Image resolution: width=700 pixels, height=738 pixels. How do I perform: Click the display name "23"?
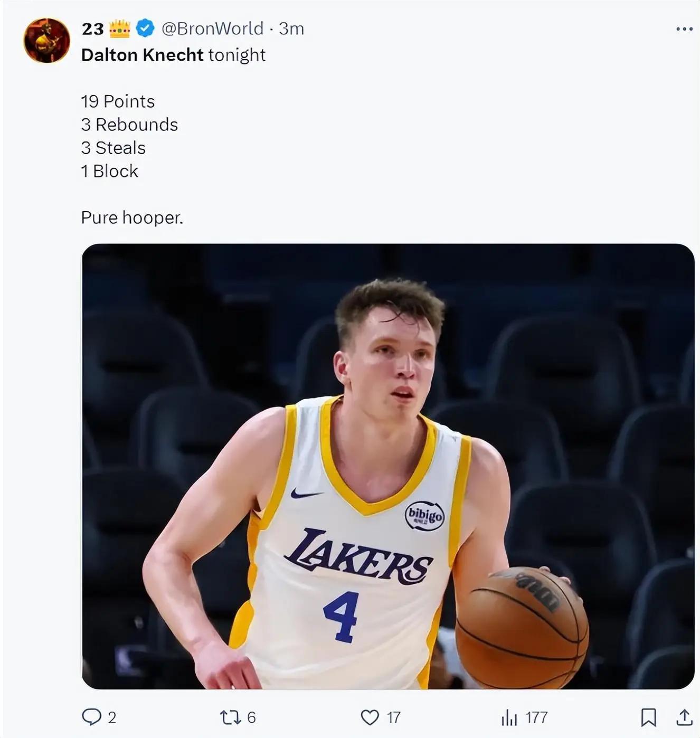(x=93, y=29)
